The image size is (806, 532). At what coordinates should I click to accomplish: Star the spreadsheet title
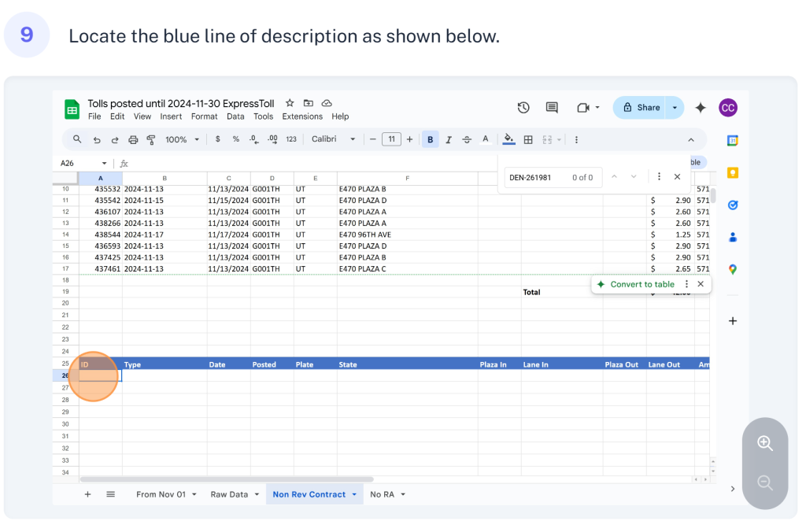coord(290,103)
